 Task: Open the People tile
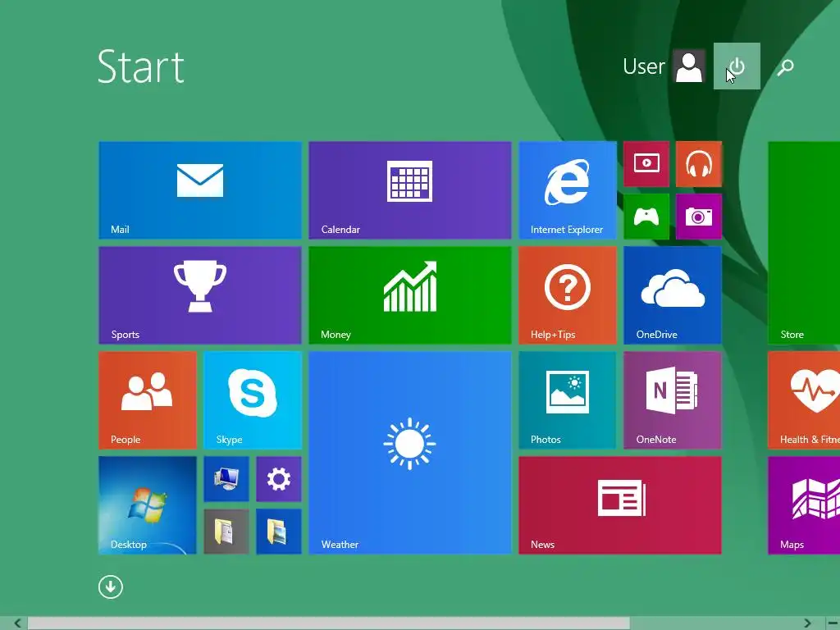[x=148, y=399]
